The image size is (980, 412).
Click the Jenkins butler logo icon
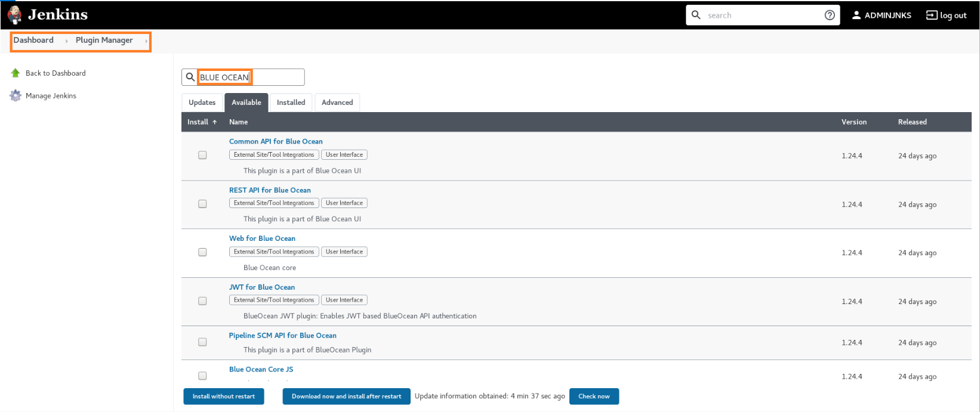(14, 15)
